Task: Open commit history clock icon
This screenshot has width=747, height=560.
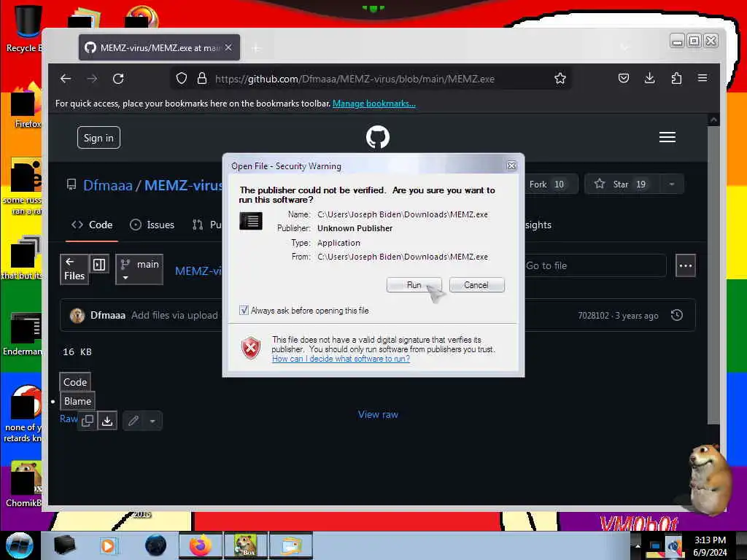Action: 677,315
